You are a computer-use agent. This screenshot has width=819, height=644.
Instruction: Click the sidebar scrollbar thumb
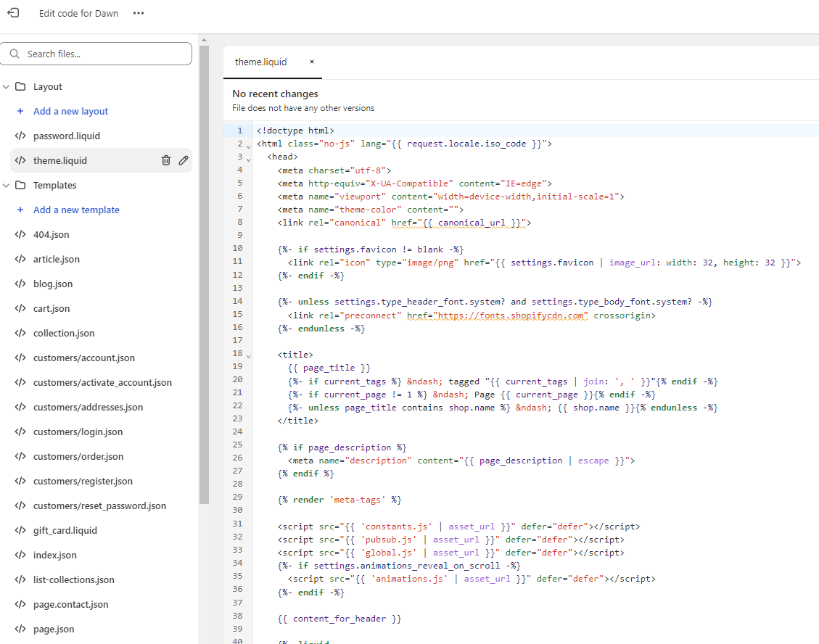204,275
